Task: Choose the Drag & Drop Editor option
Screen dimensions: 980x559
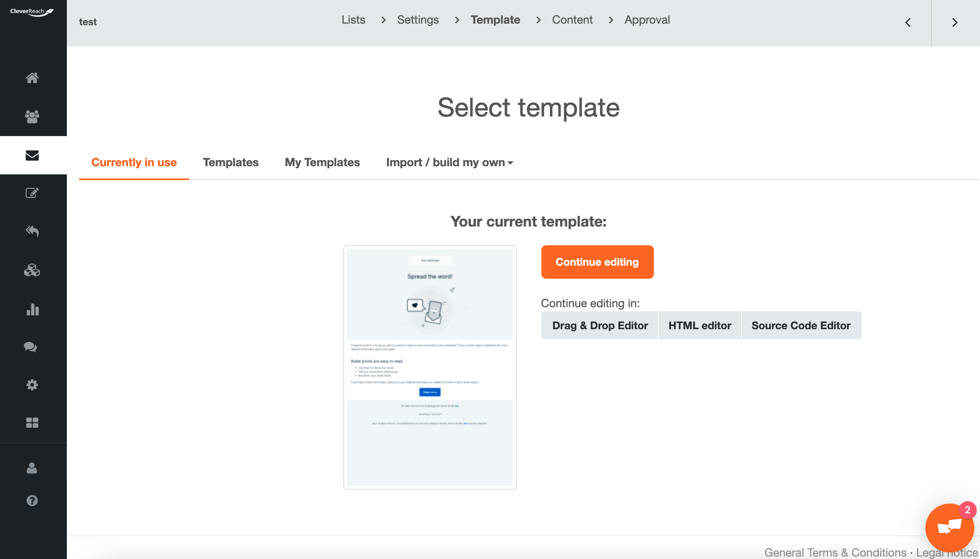Action: tap(600, 326)
